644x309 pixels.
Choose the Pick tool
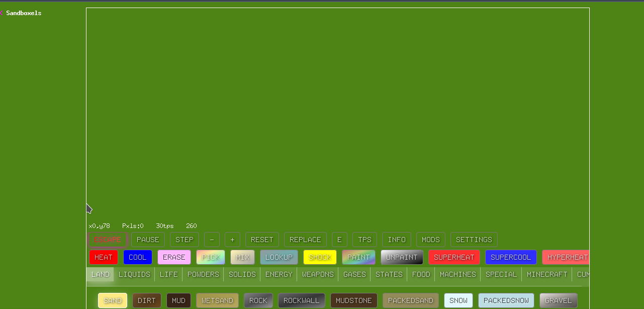[x=211, y=257]
